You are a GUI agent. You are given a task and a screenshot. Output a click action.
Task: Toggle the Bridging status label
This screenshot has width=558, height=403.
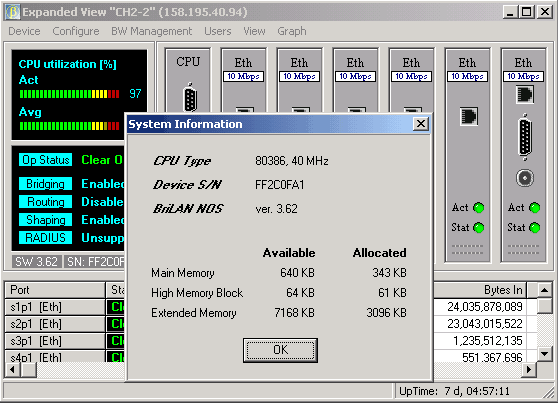coord(46,184)
